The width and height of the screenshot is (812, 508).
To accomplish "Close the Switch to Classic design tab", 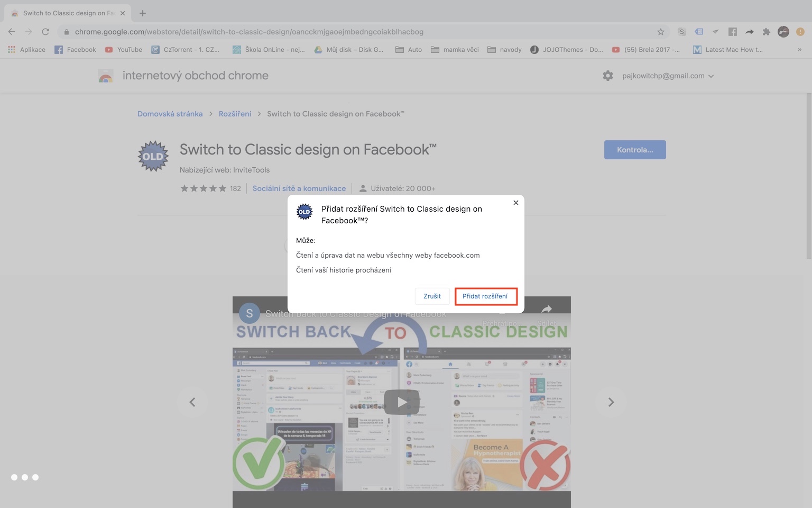I will 122,13.
